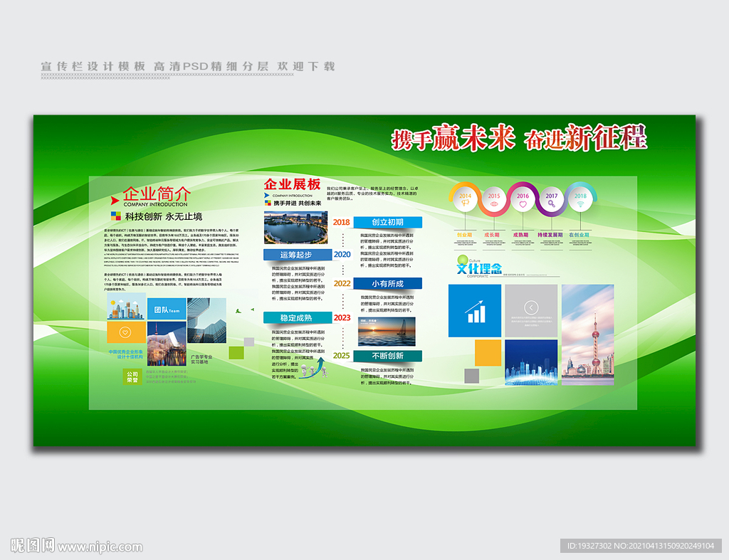
Task: Click the bar chart growth icon on blue tile
Action: point(475,312)
